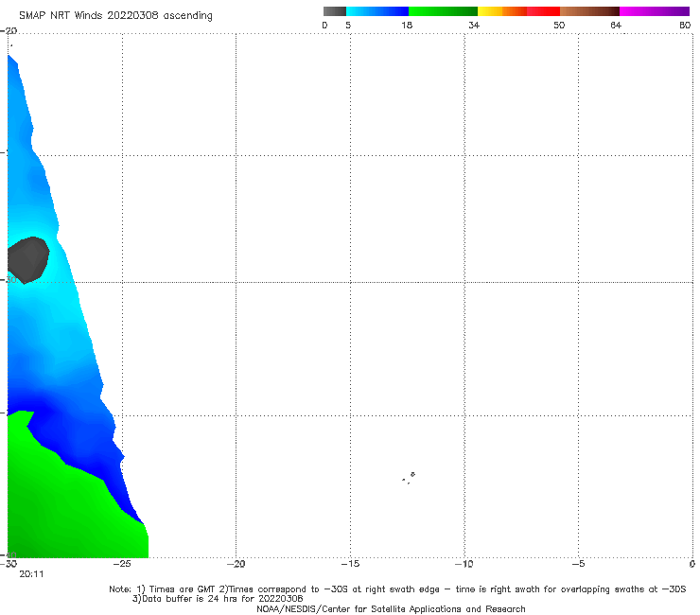Image resolution: width=700 pixels, height=615 pixels.
Task: Click the color bar label '18'
Action: [407, 25]
